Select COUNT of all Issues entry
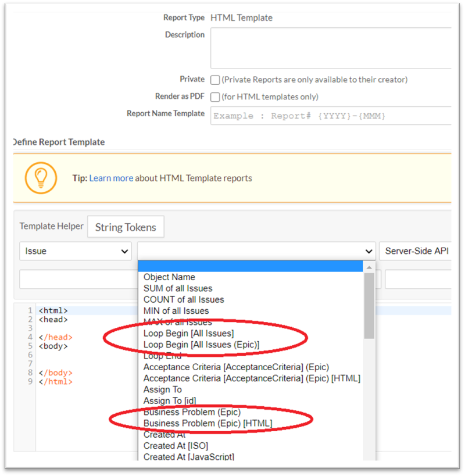This screenshot has height=476, width=465. tap(184, 299)
